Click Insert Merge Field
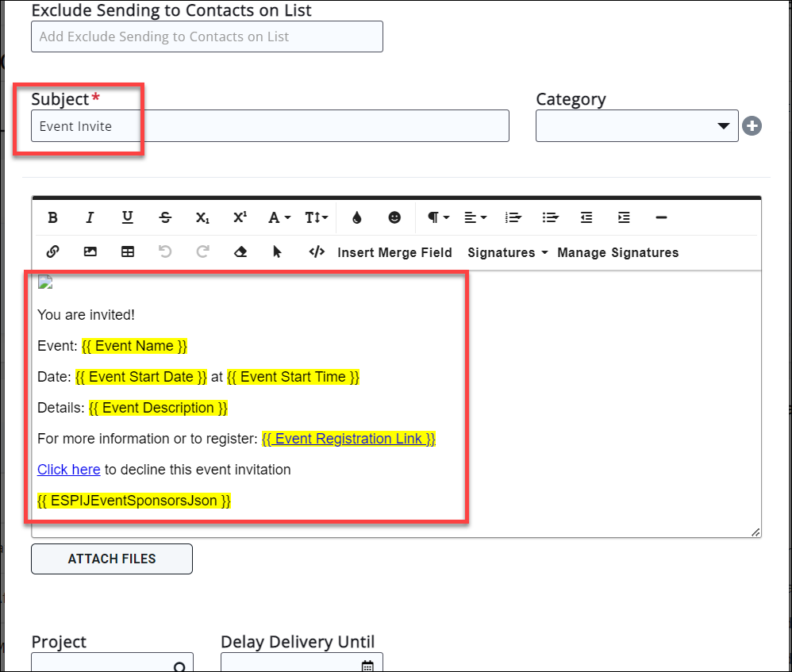 (394, 252)
